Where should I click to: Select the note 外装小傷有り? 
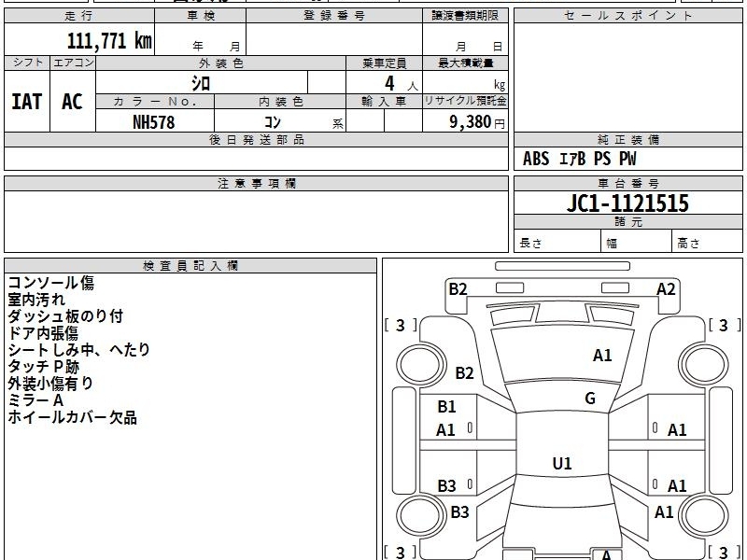pyautogui.click(x=50, y=384)
